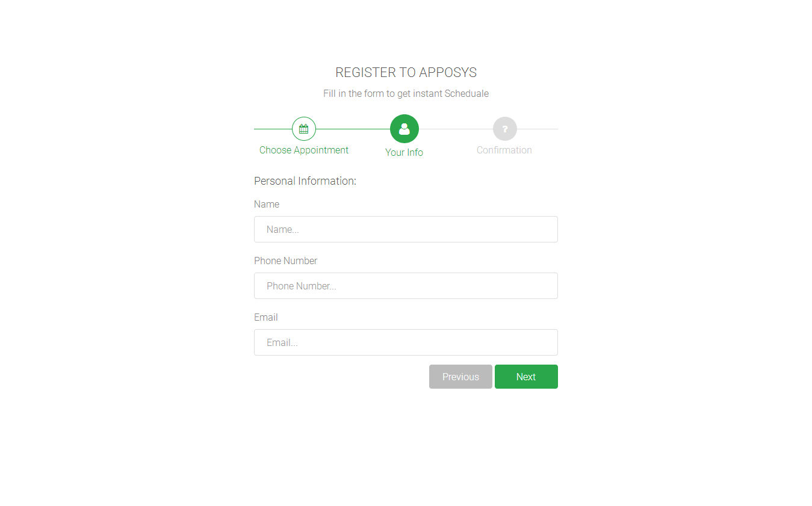
Task: Jump to the Confirmation step label
Action: point(504,150)
